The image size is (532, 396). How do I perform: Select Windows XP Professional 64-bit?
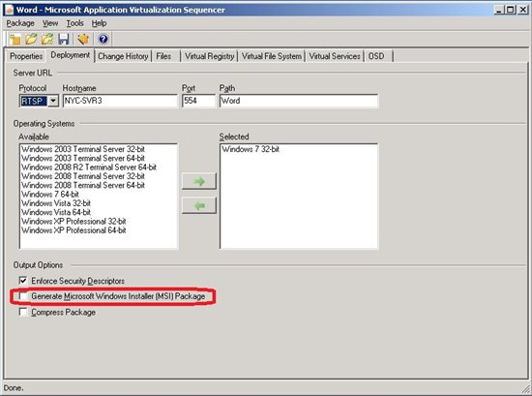coord(74,230)
